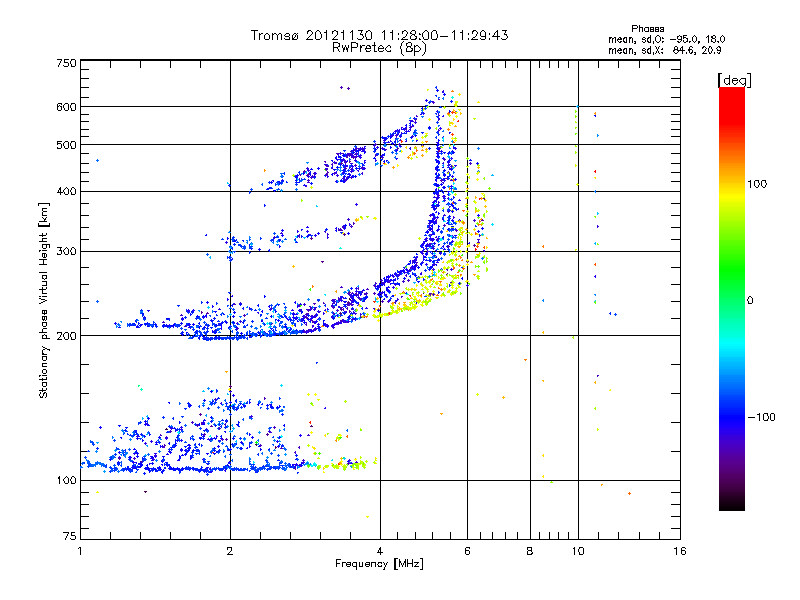Click the 'Phases' header label
This screenshot has height=600, width=800.
tap(647, 29)
